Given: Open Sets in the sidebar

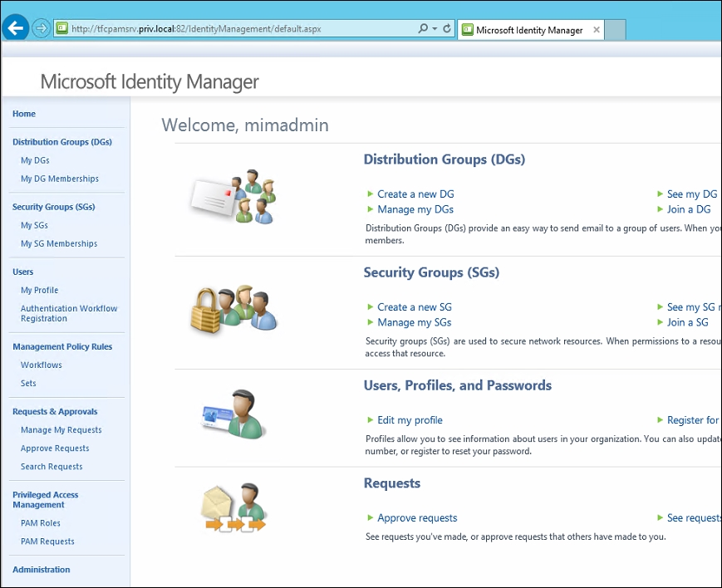Looking at the screenshot, I should [x=28, y=383].
